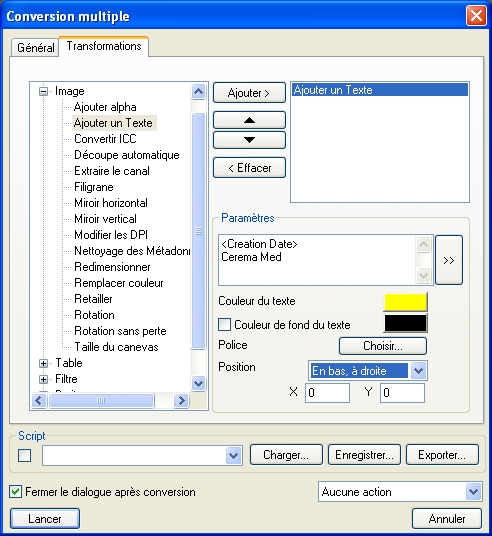Click the tree list scroll-up arrow
The image size is (492, 536).
click(x=198, y=92)
